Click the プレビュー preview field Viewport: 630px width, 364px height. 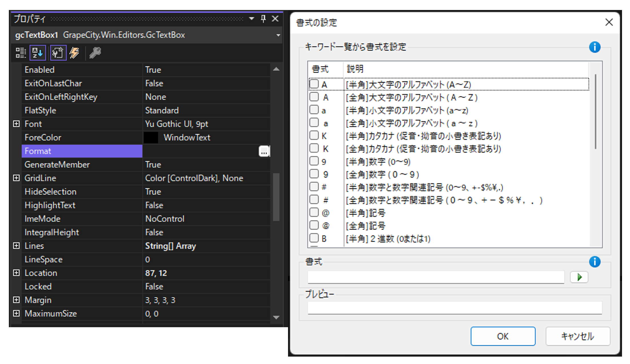455,308
